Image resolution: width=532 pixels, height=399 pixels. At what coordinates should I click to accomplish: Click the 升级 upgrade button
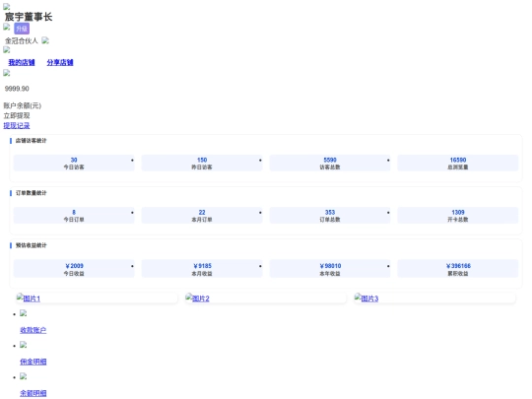[x=22, y=29]
